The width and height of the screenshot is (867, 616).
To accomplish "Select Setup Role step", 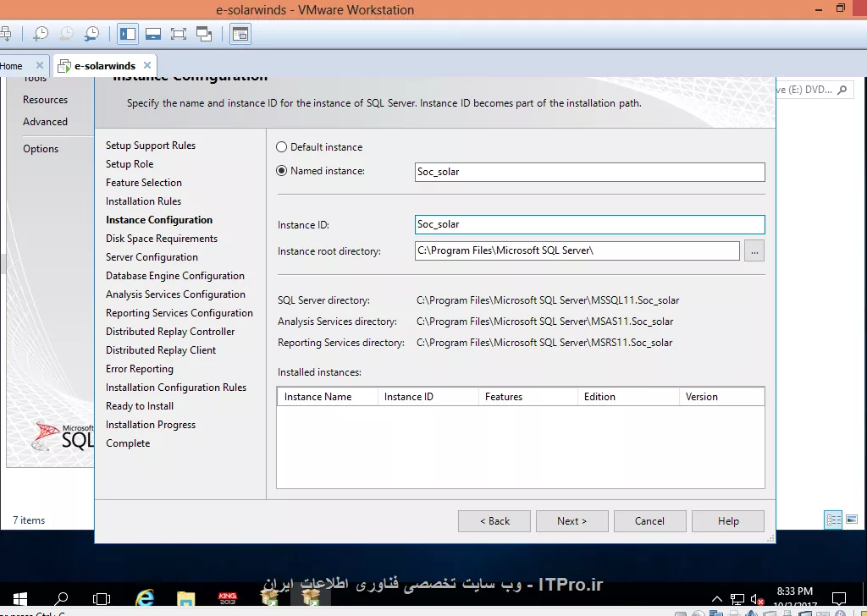I will [x=130, y=164].
